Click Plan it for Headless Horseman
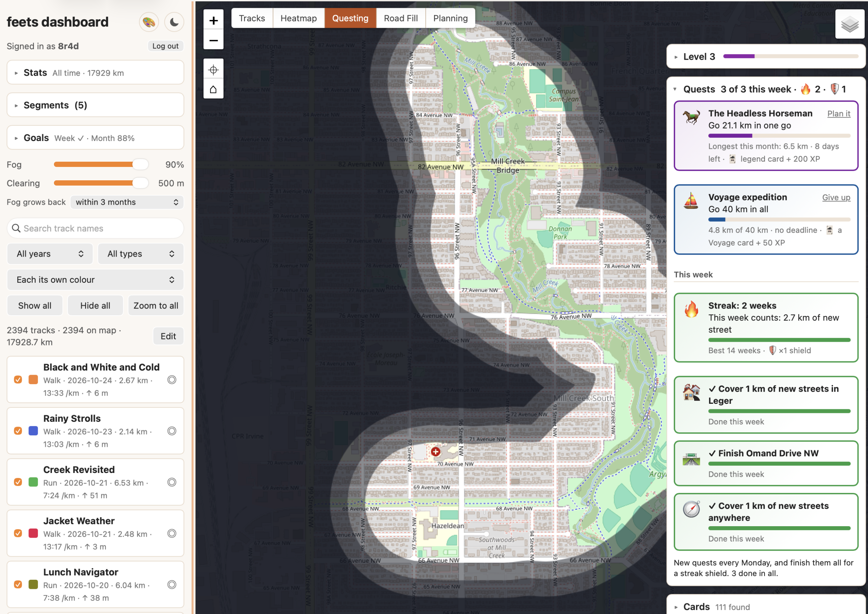This screenshot has width=868, height=614. coord(839,114)
